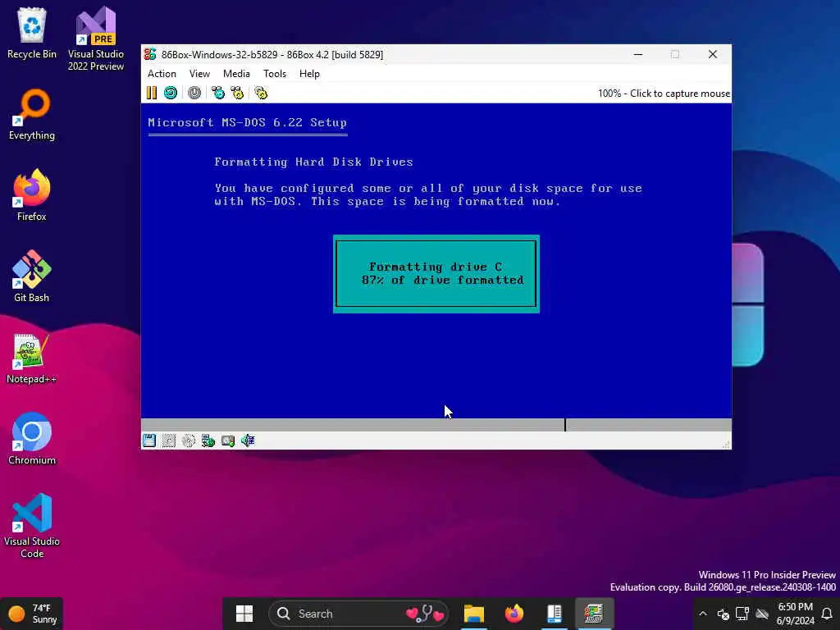Close the 86Box window
Viewport: 840px width, 630px height.
(x=713, y=54)
